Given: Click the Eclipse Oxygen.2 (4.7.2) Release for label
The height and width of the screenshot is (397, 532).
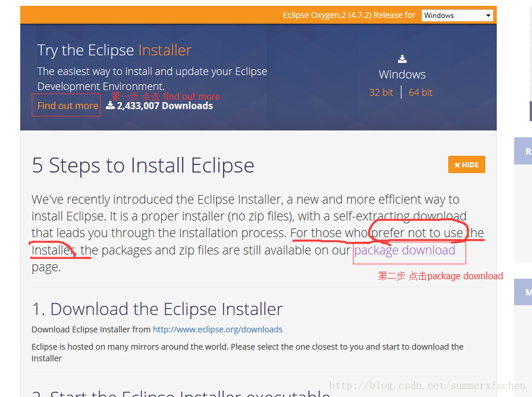Looking at the screenshot, I should point(349,15).
